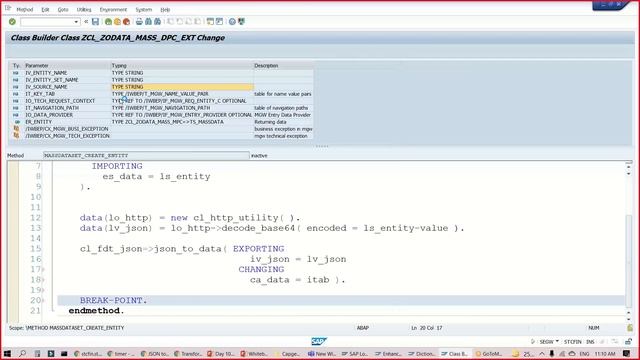The height and width of the screenshot is (360, 640).
Task: Click the Print icon
Action: [x=139, y=22]
